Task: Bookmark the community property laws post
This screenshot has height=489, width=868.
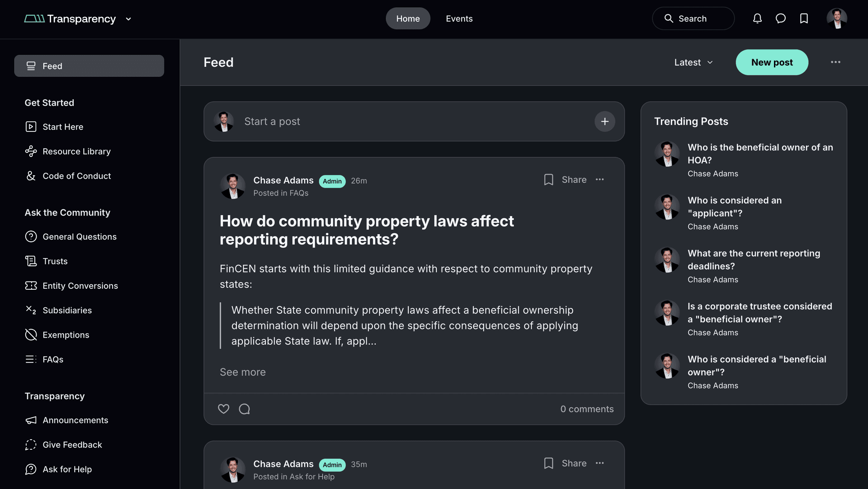Action: [548, 180]
